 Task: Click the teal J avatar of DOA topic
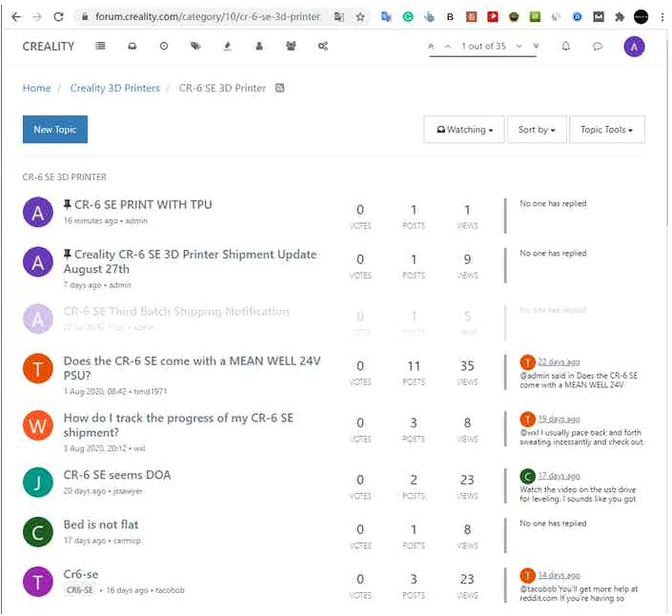[38, 483]
